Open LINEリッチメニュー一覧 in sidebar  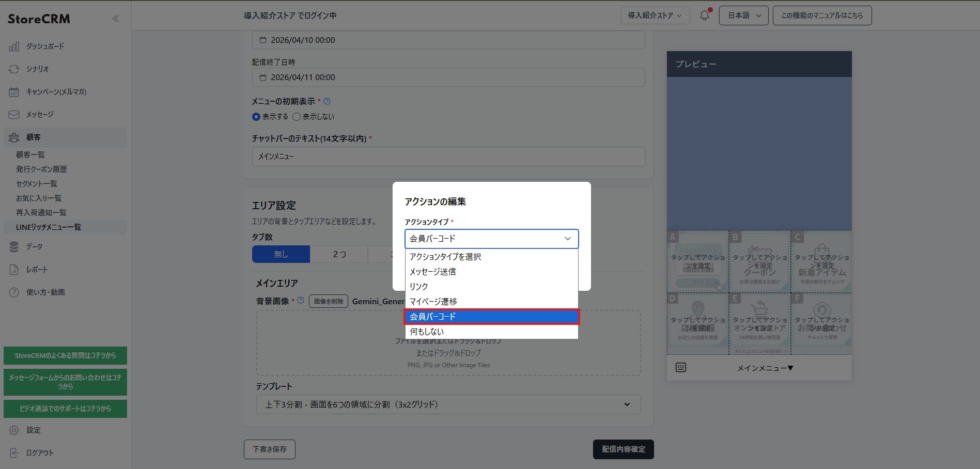point(49,227)
